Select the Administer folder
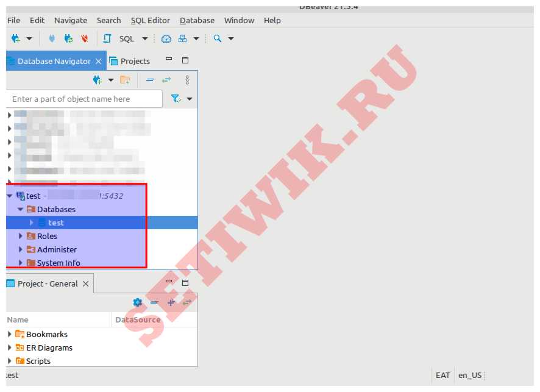 (x=57, y=249)
